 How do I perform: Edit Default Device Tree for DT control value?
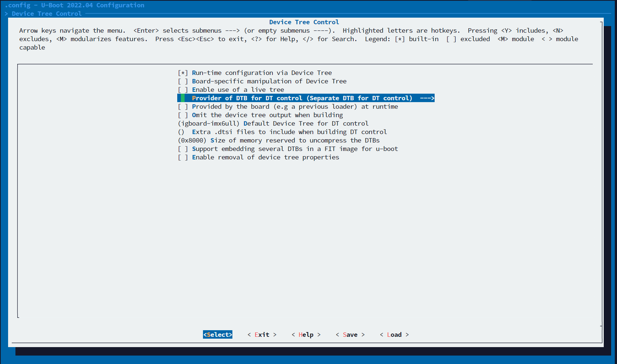click(273, 123)
